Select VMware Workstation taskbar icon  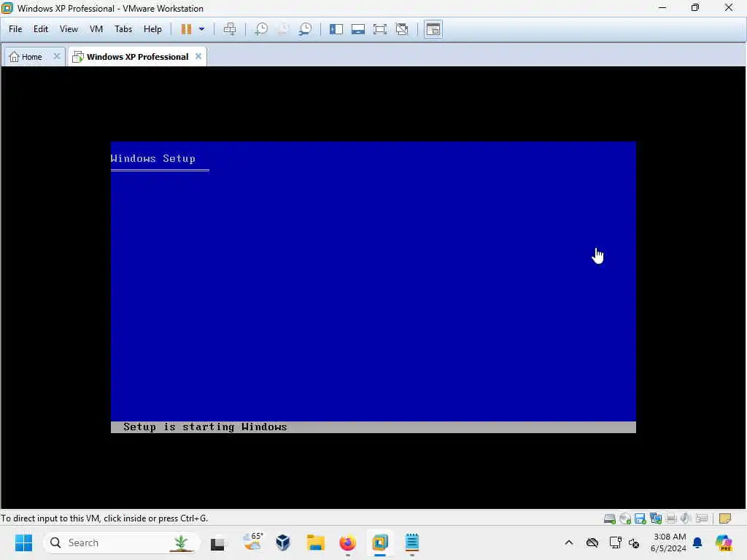coord(380,542)
